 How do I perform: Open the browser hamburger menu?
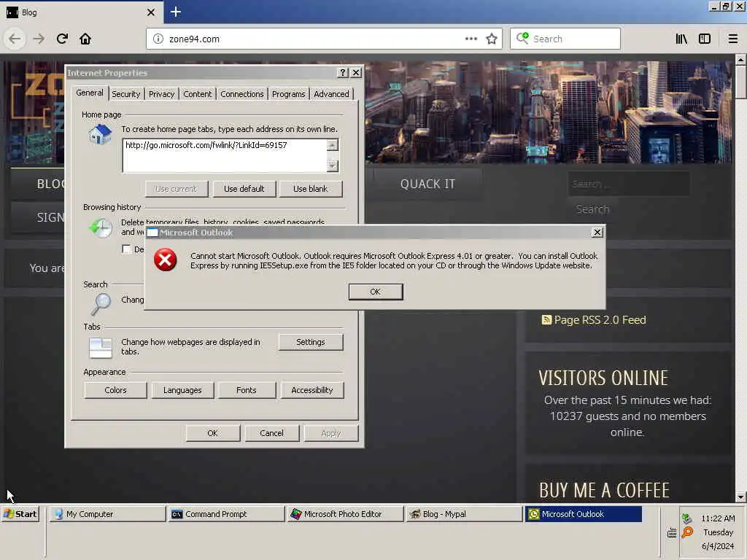tap(732, 39)
